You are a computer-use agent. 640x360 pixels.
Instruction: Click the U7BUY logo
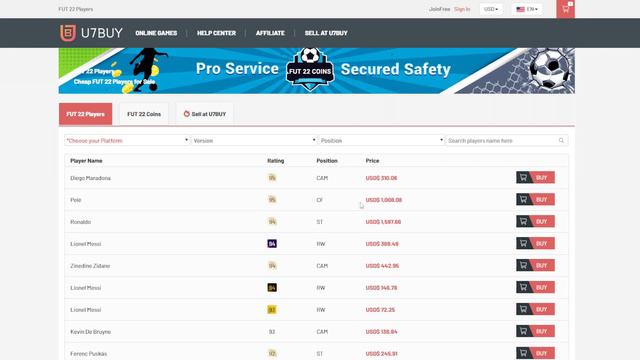tap(91, 33)
